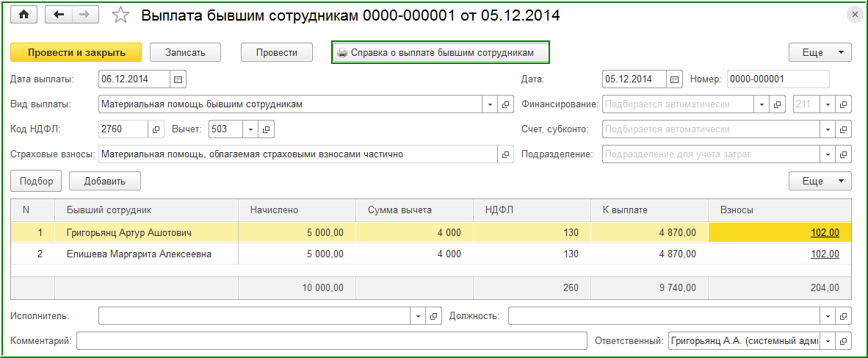The height and width of the screenshot is (358, 868).
Task: Open calendar for Дата выплаты
Action: tap(178, 79)
